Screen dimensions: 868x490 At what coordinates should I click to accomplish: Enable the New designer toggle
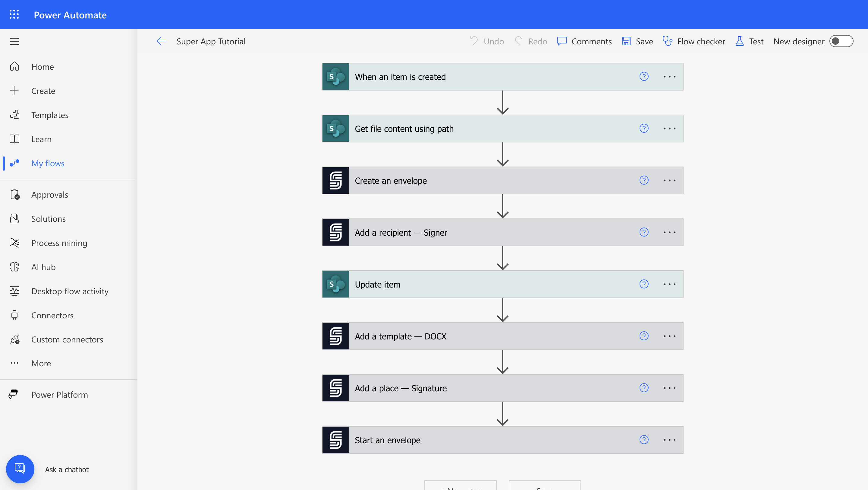(841, 41)
